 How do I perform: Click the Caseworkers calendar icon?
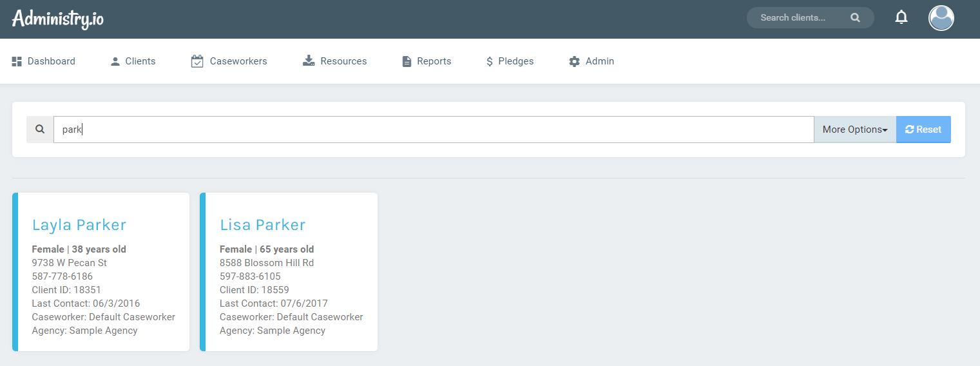(x=197, y=61)
